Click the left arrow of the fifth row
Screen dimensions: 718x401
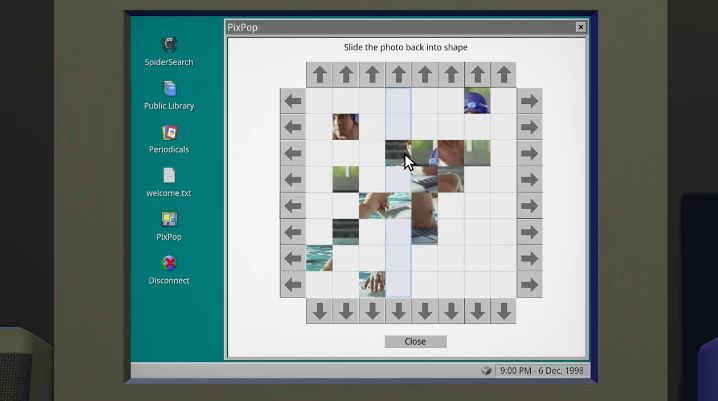click(293, 206)
